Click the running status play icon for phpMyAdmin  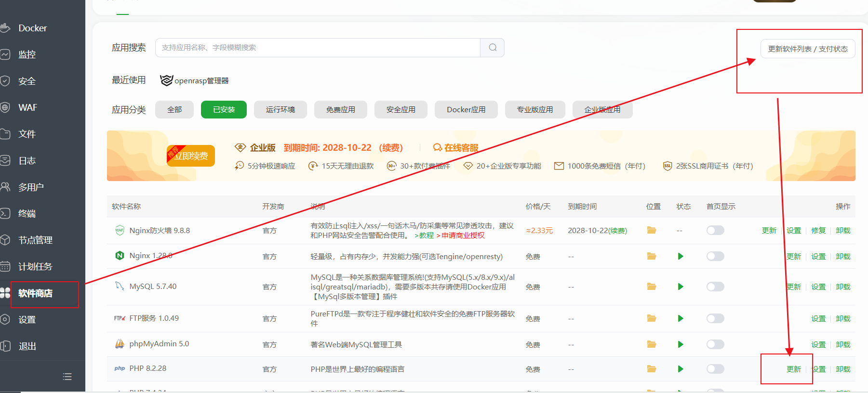[x=681, y=344]
